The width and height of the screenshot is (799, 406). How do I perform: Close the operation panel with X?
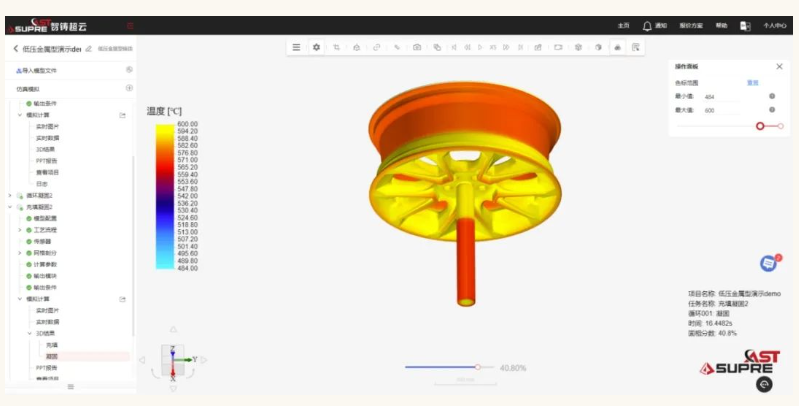(779, 66)
